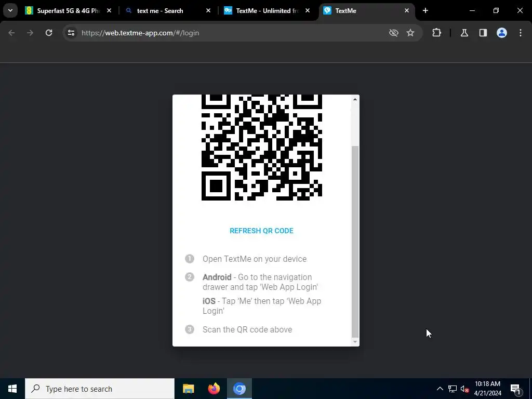Click the scroll down arrow in login panel
This screenshot has height=399, width=532.
coord(355,342)
